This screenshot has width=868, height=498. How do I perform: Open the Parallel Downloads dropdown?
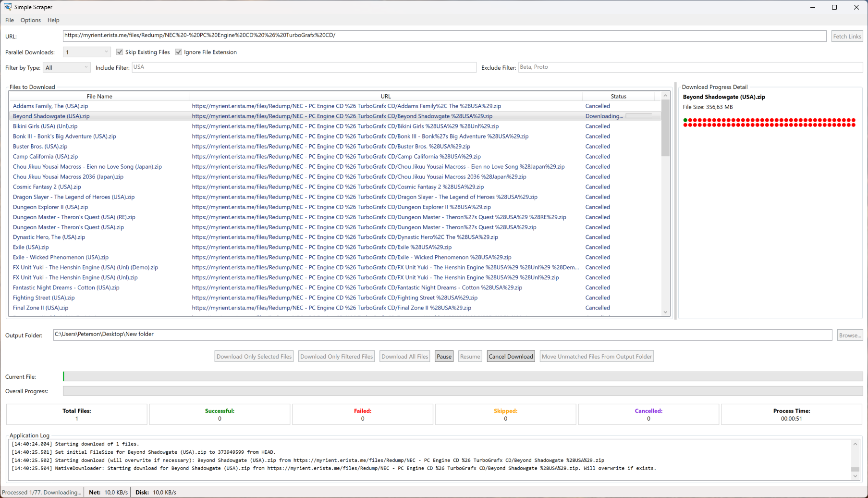[x=87, y=52]
